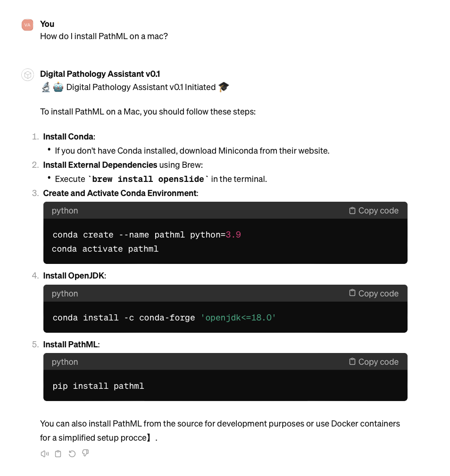This screenshot has height=476, width=450.
Task: Copy code of the openjdk install block
Action: [x=374, y=293]
